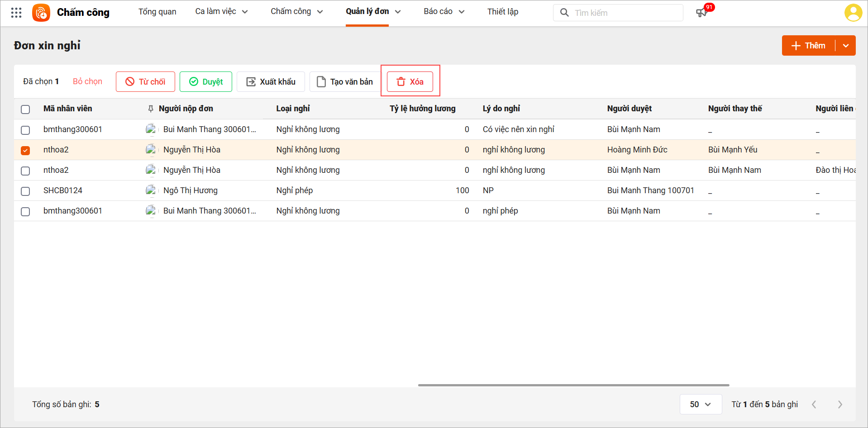Image resolution: width=868 pixels, height=428 pixels.
Task: Click the Duyệt approve button
Action: pyautogui.click(x=206, y=82)
